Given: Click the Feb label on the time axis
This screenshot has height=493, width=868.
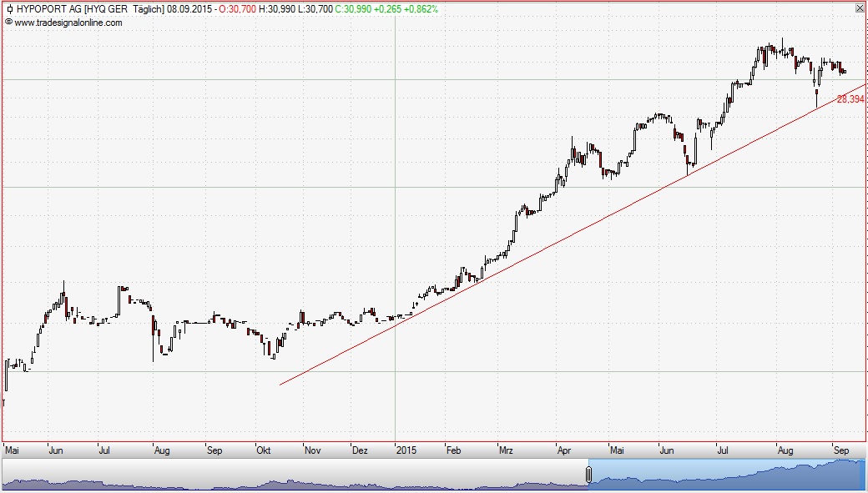Looking at the screenshot, I should (453, 450).
